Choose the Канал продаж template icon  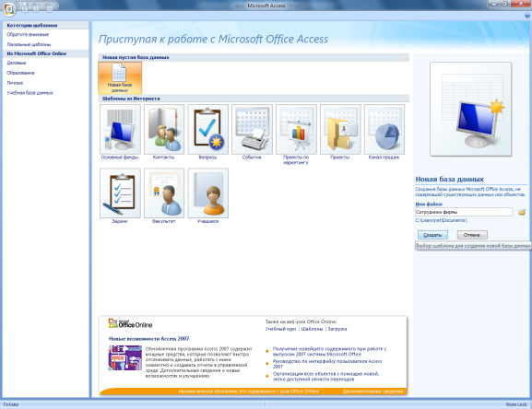pos(384,129)
